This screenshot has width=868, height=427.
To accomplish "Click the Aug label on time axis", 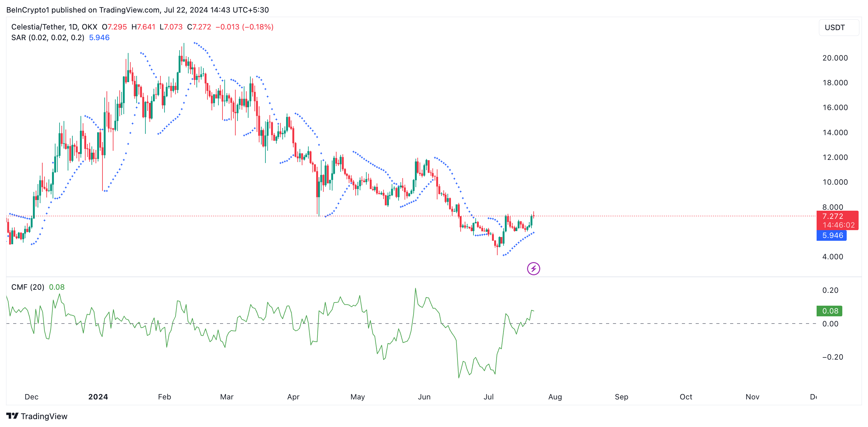I will pos(555,397).
